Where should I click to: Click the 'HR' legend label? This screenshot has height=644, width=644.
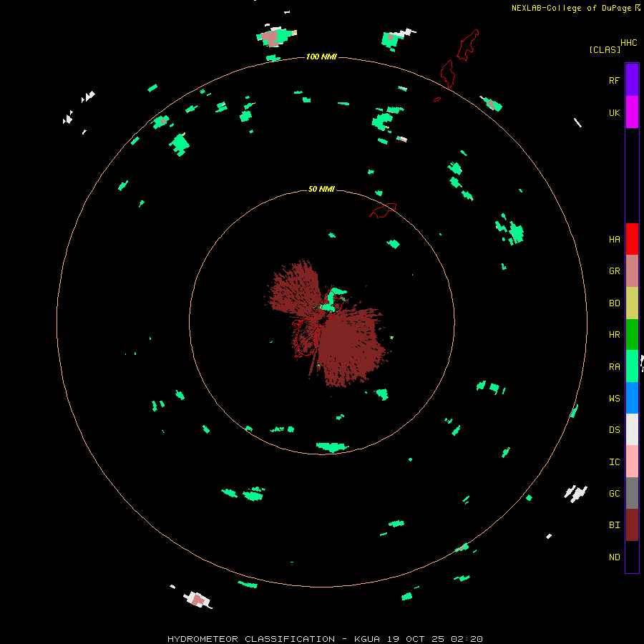(x=614, y=335)
